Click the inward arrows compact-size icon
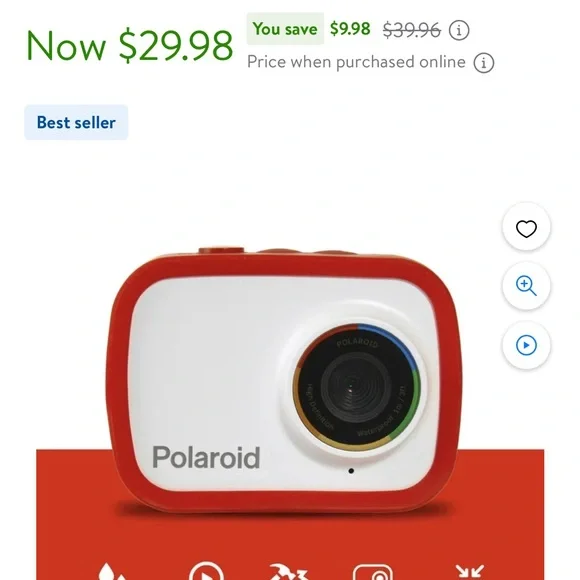 click(469, 571)
